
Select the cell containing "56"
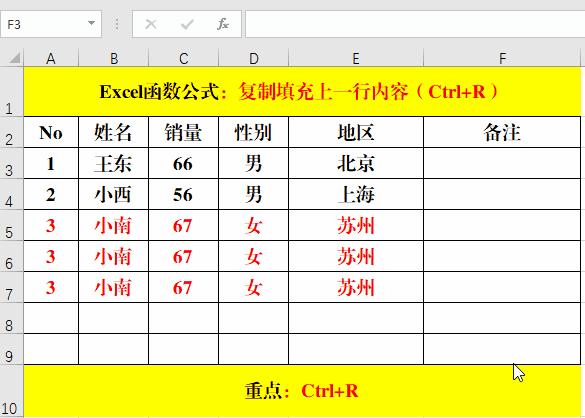pos(183,194)
